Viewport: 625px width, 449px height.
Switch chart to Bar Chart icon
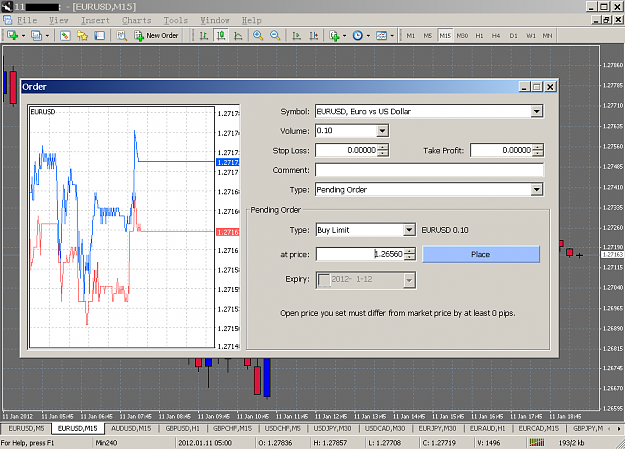pos(204,35)
